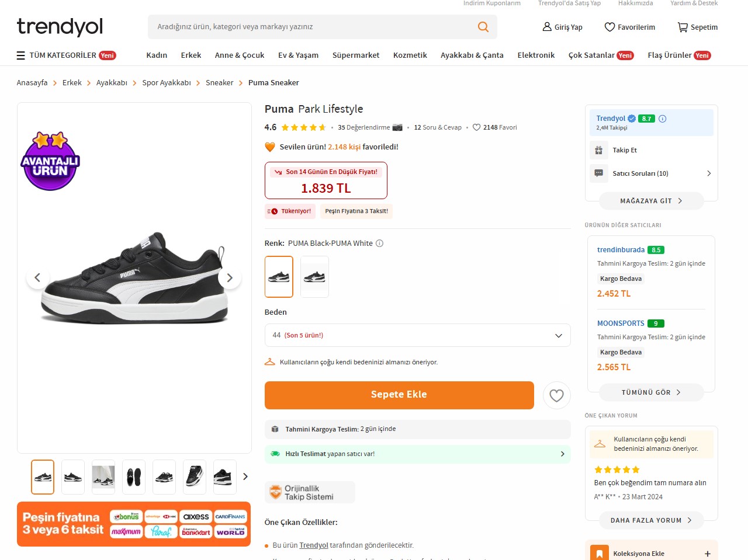This screenshot has width=748, height=560.
Task: Toggle favorite heart beside Sepete Ekle
Action: 556,395
